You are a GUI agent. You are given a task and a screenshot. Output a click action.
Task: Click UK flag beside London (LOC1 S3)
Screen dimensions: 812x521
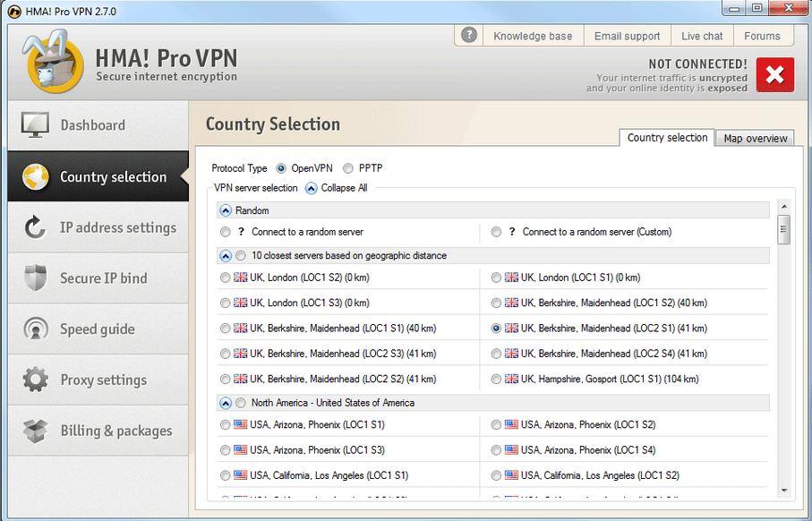240,303
